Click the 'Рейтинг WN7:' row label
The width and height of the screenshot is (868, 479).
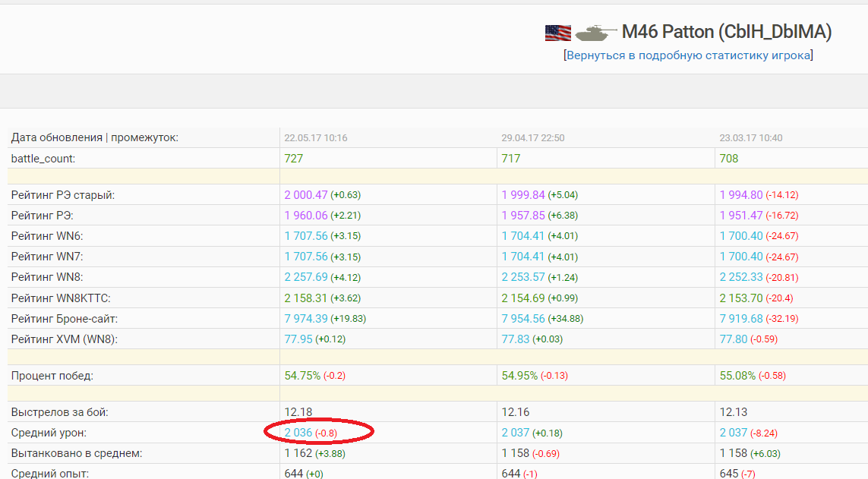[47, 257]
